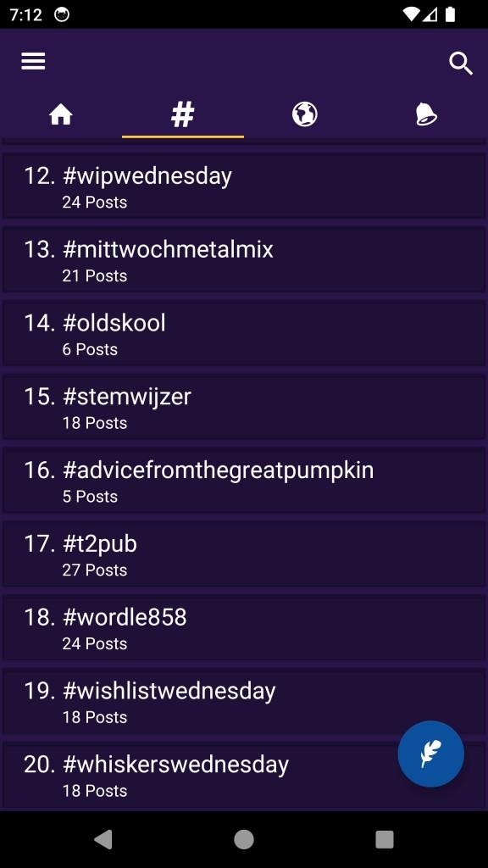Open the #stemwijzer hashtag entry
The width and height of the screenshot is (488, 868).
(244, 407)
